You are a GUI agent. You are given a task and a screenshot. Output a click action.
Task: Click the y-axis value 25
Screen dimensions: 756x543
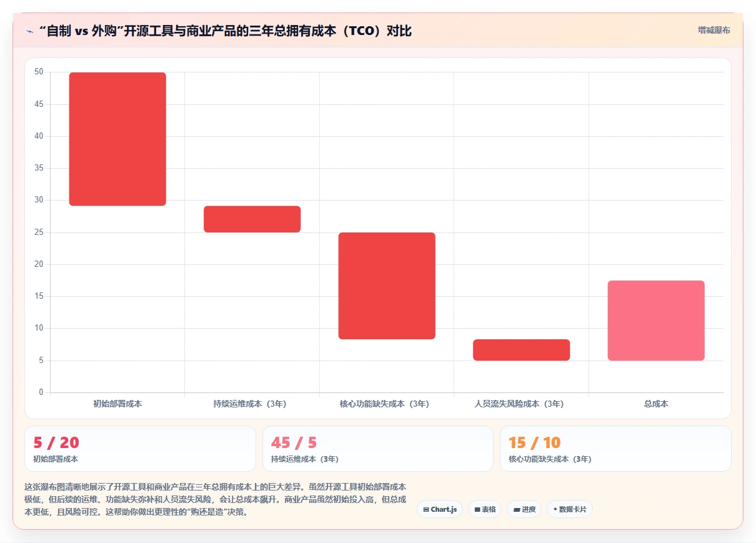39,232
